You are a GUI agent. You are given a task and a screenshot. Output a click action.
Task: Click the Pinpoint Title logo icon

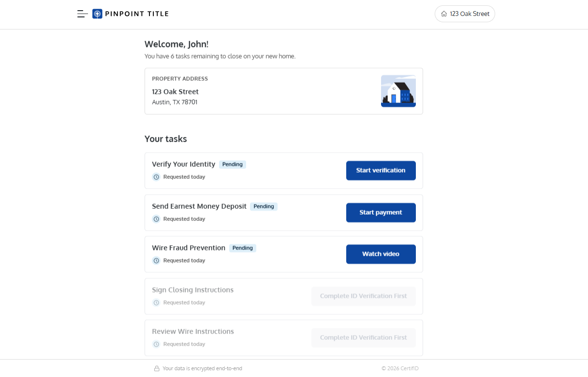(97, 14)
